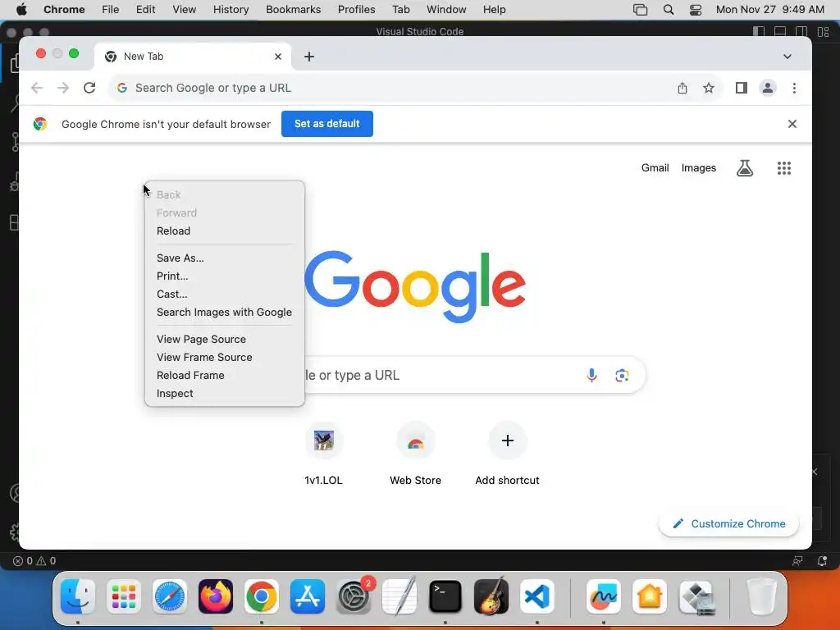The width and height of the screenshot is (840, 630).
Task: Open a new tab with the plus button
Action: (x=309, y=57)
